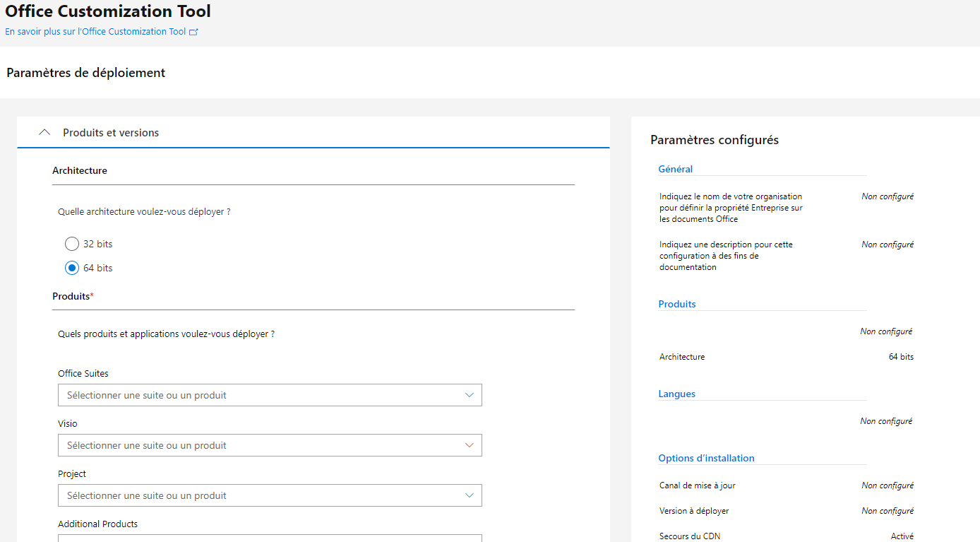
Task: Click the chevron icon on Project field
Action: pos(469,495)
